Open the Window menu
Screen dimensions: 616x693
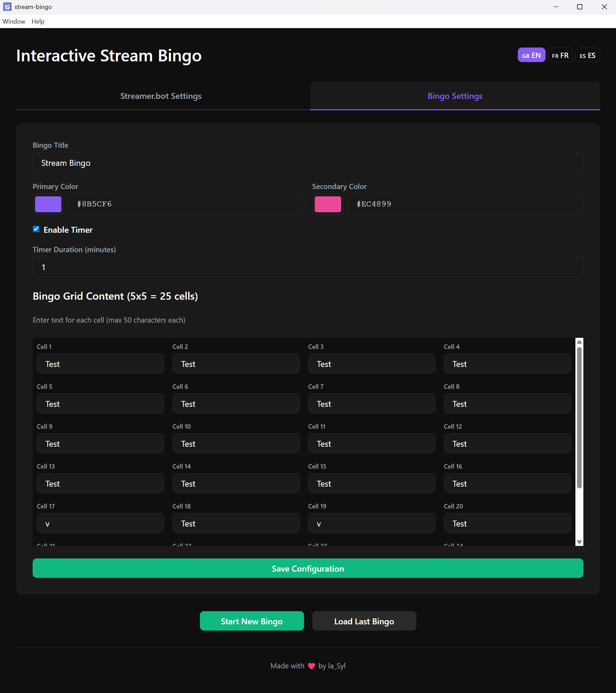pos(14,22)
